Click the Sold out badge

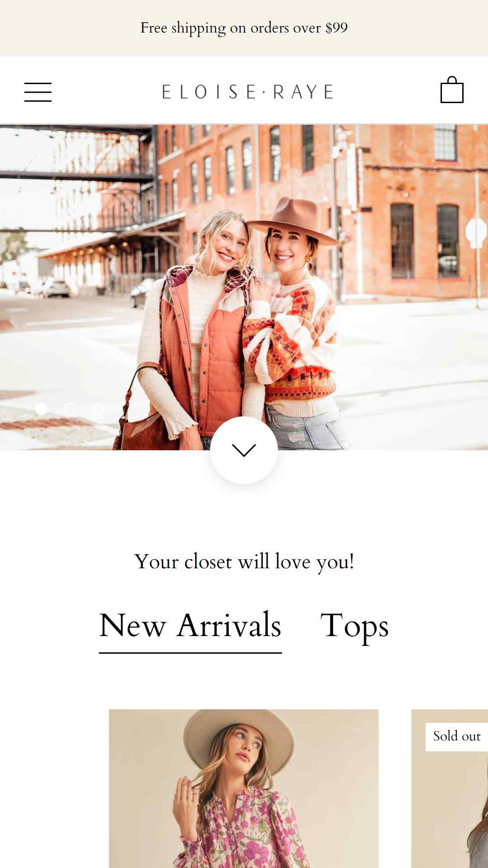click(456, 736)
